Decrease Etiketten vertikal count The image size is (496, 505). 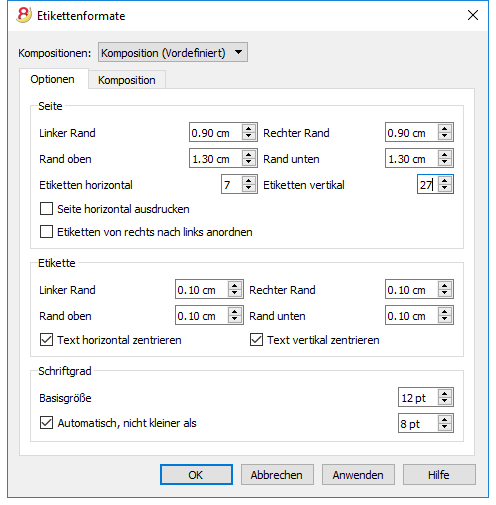[x=444, y=188]
